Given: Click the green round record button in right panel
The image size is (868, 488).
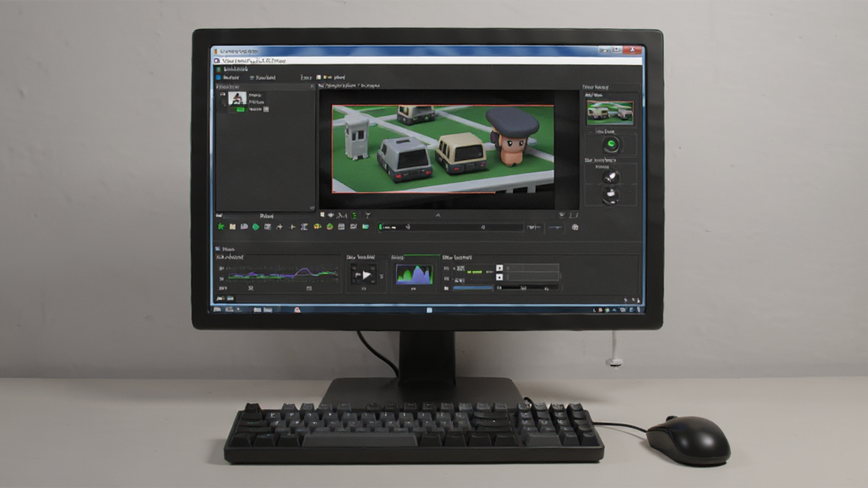Looking at the screenshot, I should 611,145.
